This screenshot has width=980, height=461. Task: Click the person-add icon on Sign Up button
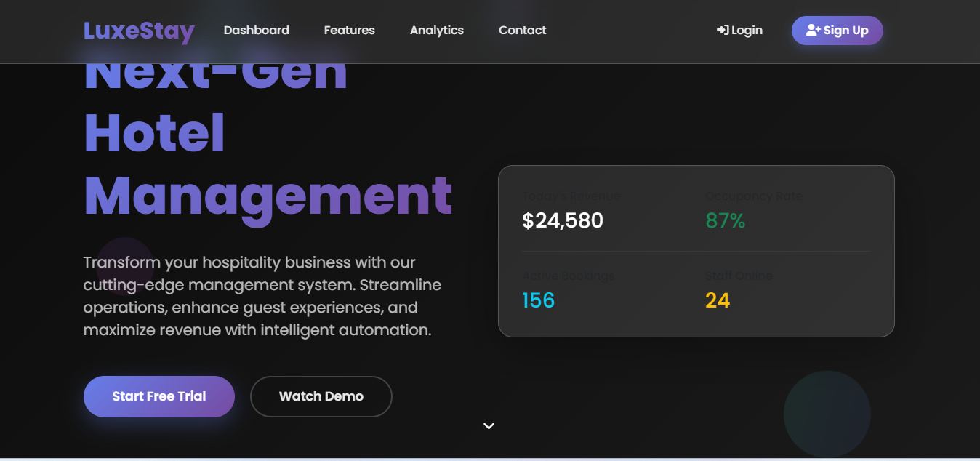coord(813,30)
